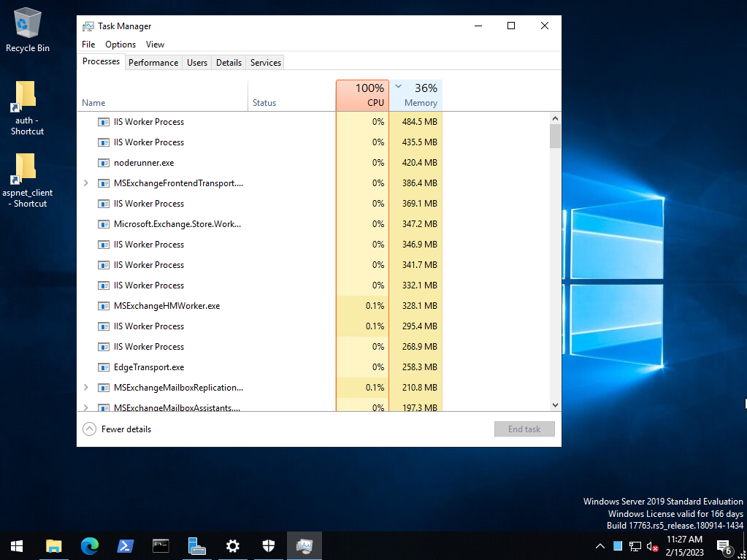Launch Microsoft Edge from the taskbar

pyautogui.click(x=89, y=545)
